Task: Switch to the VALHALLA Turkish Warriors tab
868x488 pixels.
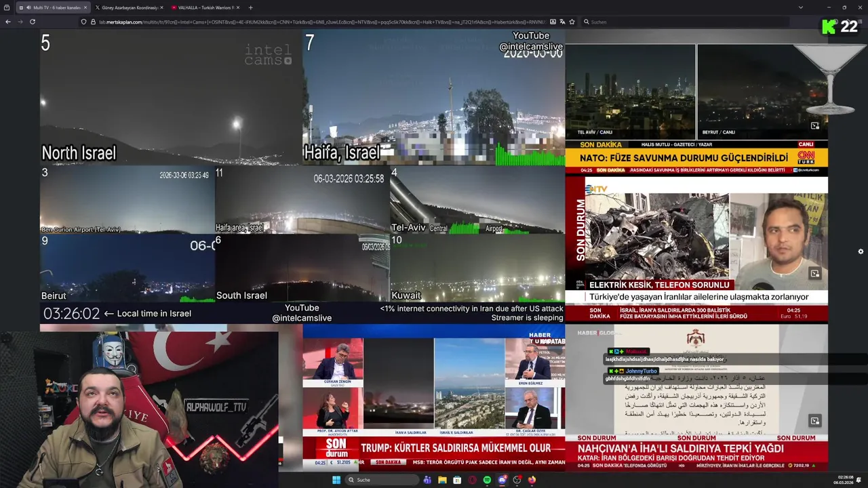Action: [x=205, y=7]
